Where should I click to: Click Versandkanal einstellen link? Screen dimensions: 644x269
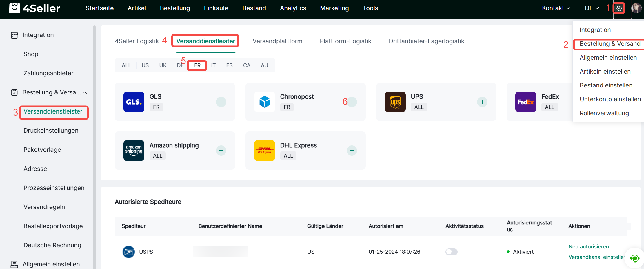596,257
